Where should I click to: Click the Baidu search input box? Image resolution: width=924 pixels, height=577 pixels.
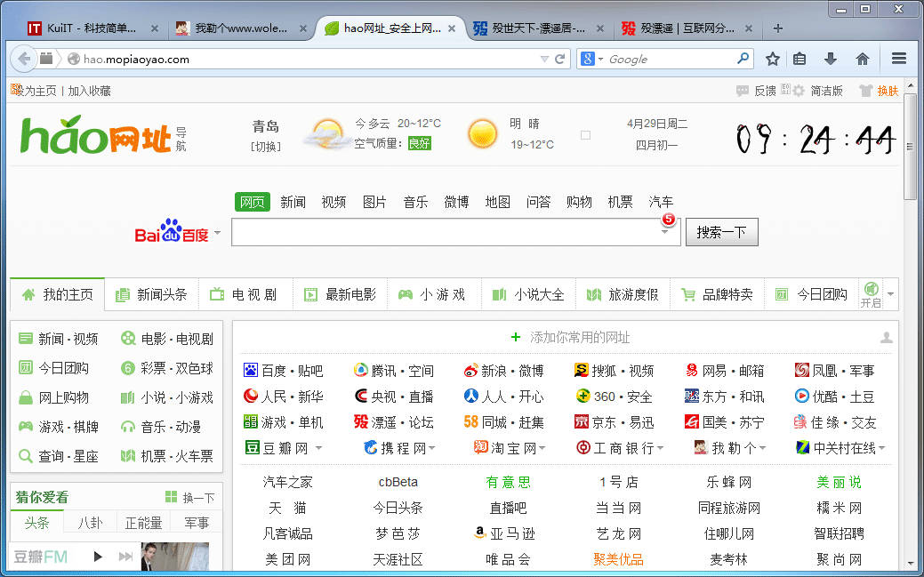[x=455, y=232]
